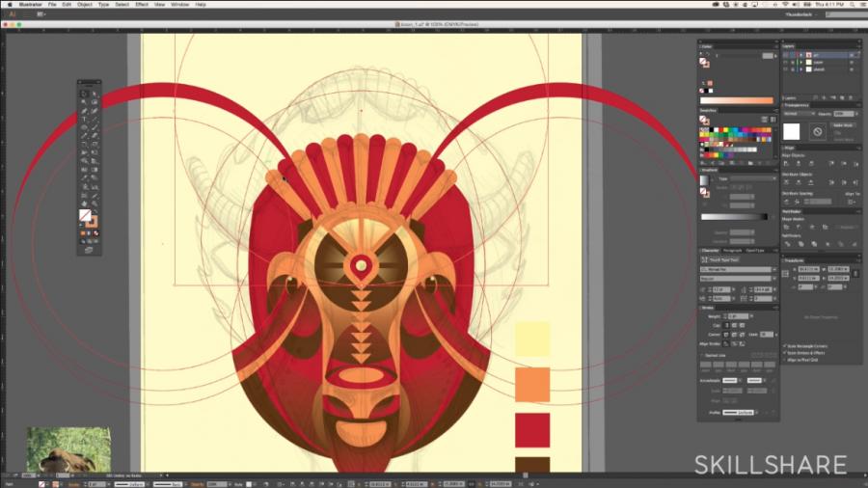Select the Direct Selection tool
Screen dimensions: 868x488
click(95, 93)
